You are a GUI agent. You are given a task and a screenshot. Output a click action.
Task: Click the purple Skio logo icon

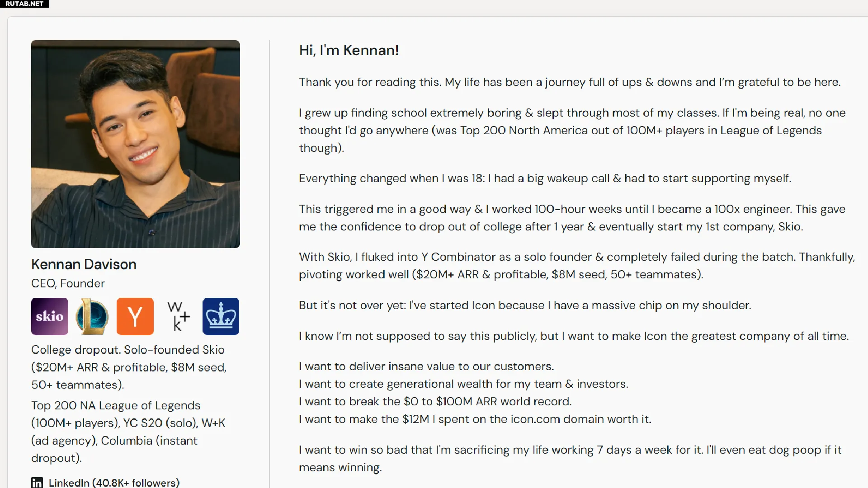50,316
